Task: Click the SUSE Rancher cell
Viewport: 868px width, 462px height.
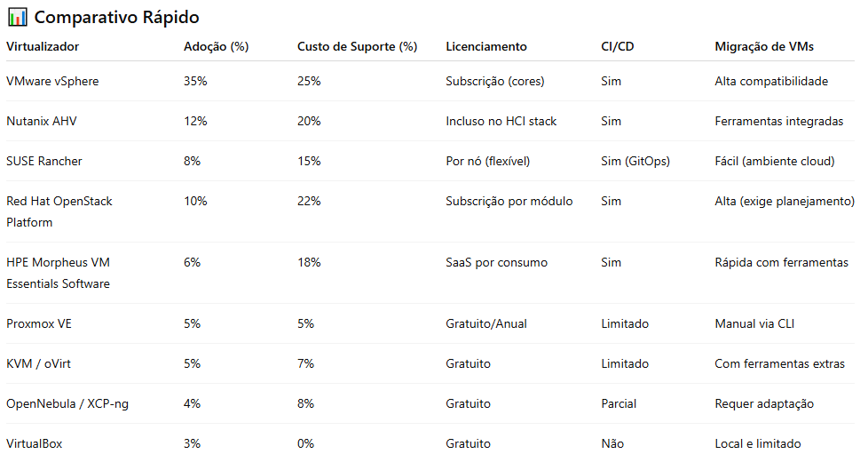Action: pos(44,161)
